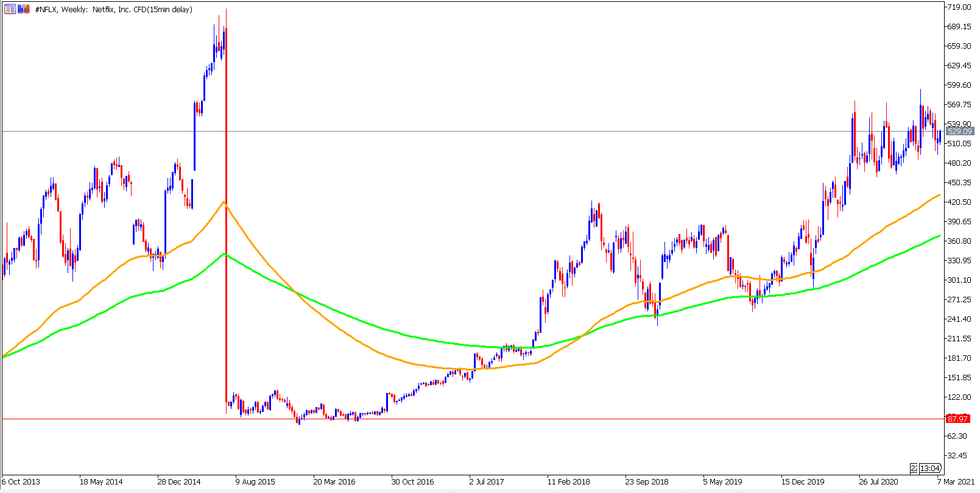This screenshot has height=493, width=980.
Task: Click the 420.50 price scale label
Action: 959,202
